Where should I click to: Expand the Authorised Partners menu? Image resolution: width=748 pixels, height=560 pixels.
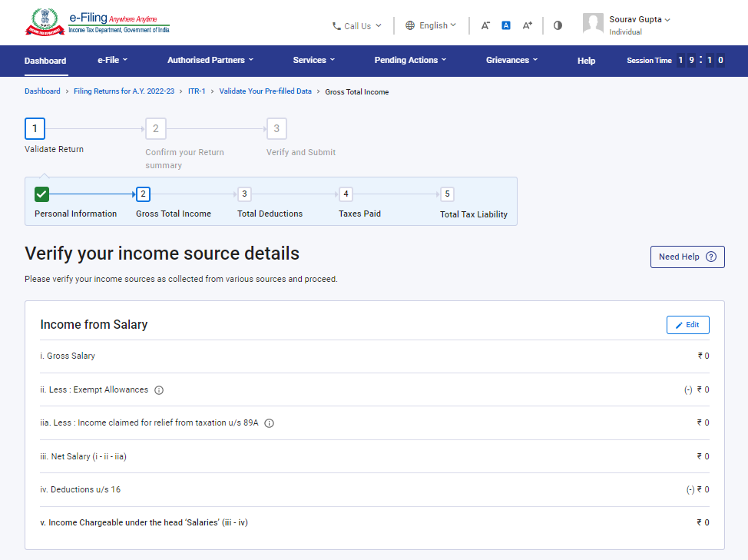click(x=210, y=60)
